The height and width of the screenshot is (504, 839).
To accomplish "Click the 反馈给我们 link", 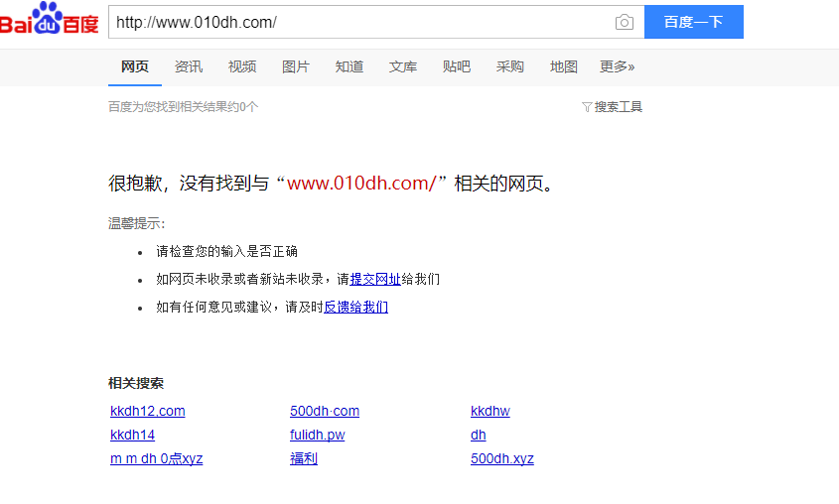I will (355, 307).
